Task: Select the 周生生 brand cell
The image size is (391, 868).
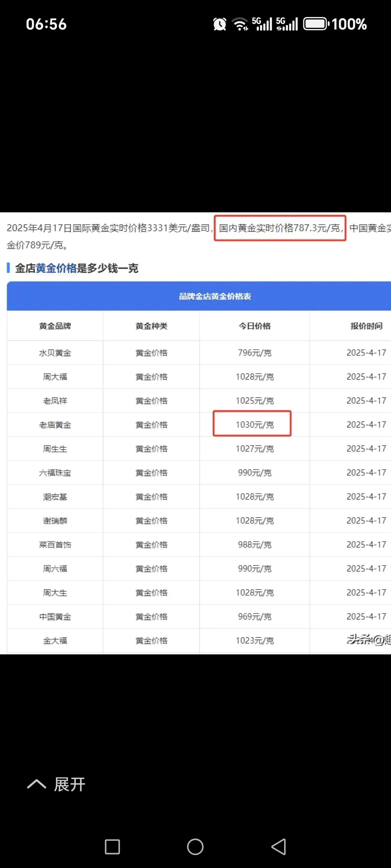Action: [55, 449]
